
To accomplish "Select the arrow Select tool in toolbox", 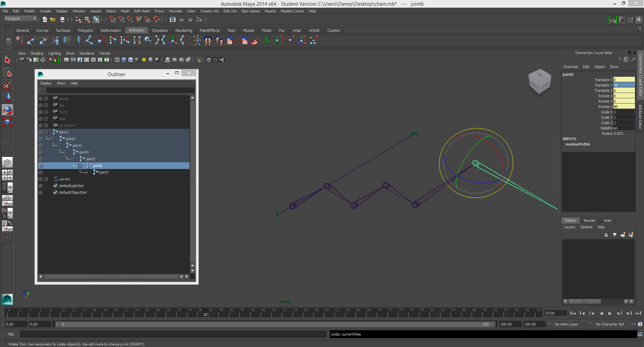I will pyautogui.click(x=7, y=60).
